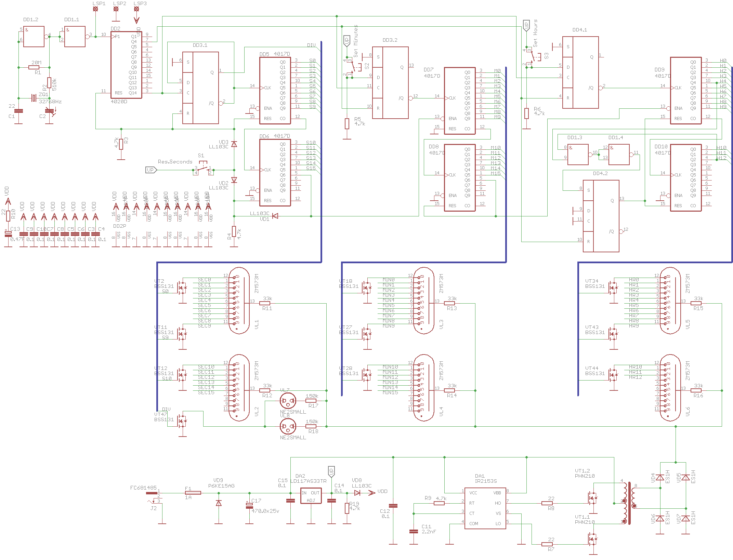Image resolution: width=733 pixels, height=560 pixels.
Task: Select the R6 4.7k resistor
Action: tap(526, 114)
